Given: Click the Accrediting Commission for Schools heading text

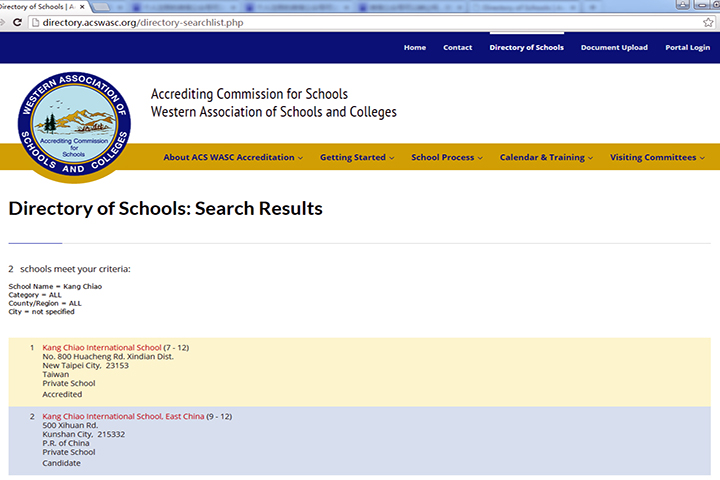Looking at the screenshot, I should [x=249, y=94].
